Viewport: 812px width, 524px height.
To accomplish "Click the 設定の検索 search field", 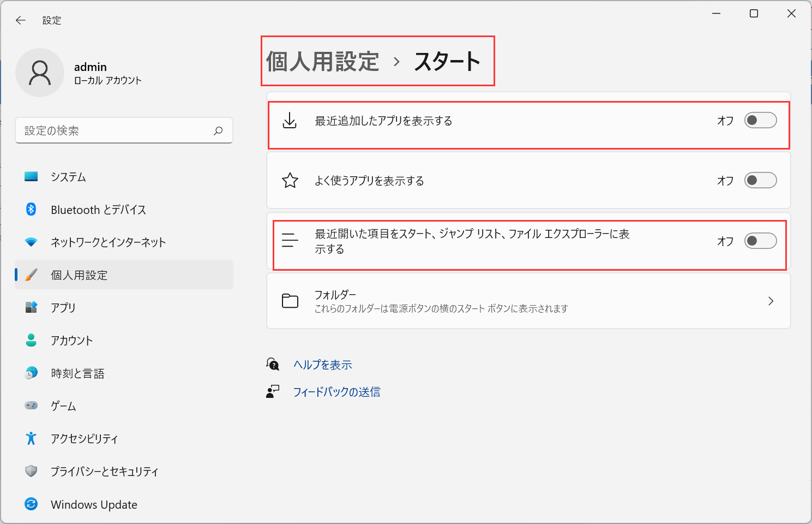I will [x=124, y=130].
